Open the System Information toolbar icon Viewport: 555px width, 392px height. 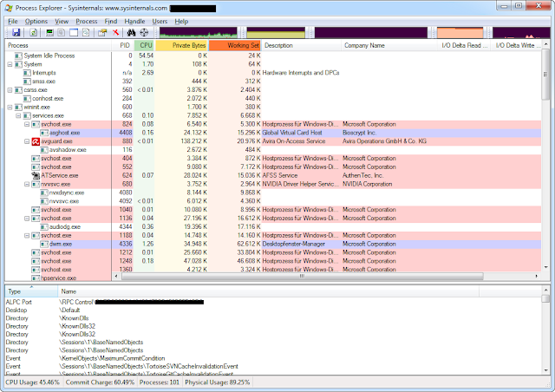50,33
